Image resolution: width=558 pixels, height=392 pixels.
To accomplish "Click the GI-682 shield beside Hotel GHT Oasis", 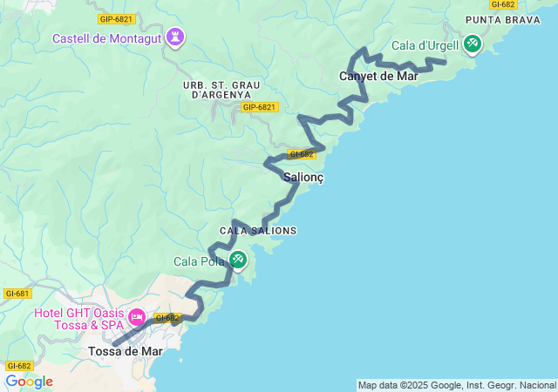I will 167,318.
